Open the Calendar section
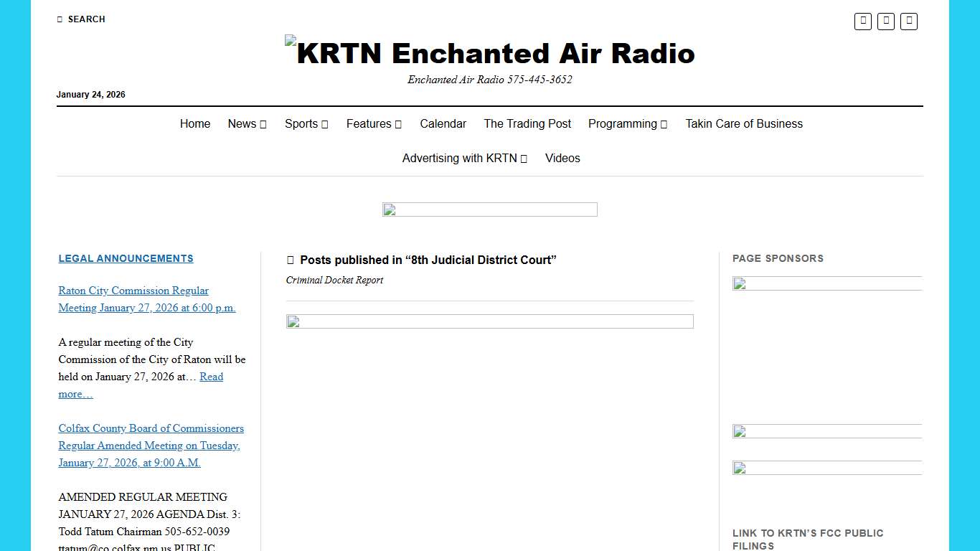This screenshot has width=980, height=551. click(x=443, y=123)
